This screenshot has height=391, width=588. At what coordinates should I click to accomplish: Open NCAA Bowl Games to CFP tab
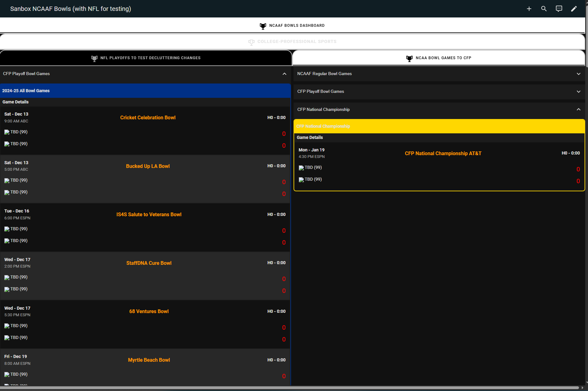[439, 58]
